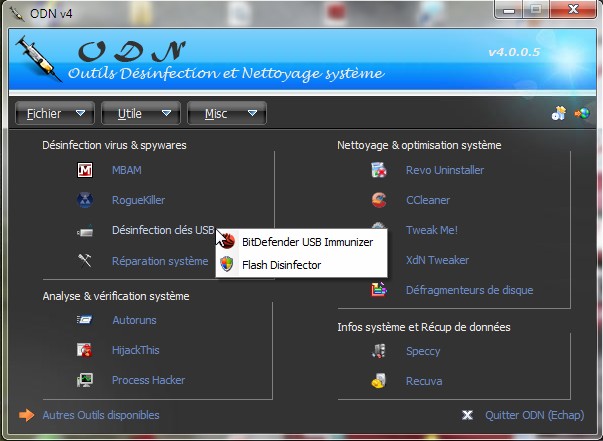Click the Recuva hard-hat icon
This screenshot has height=441, width=603.
point(379,381)
